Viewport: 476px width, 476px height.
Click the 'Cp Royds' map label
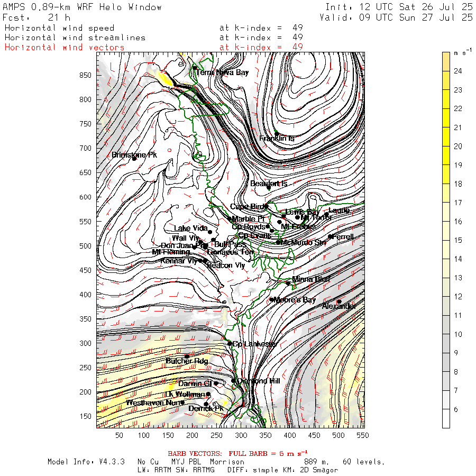click(x=249, y=227)
